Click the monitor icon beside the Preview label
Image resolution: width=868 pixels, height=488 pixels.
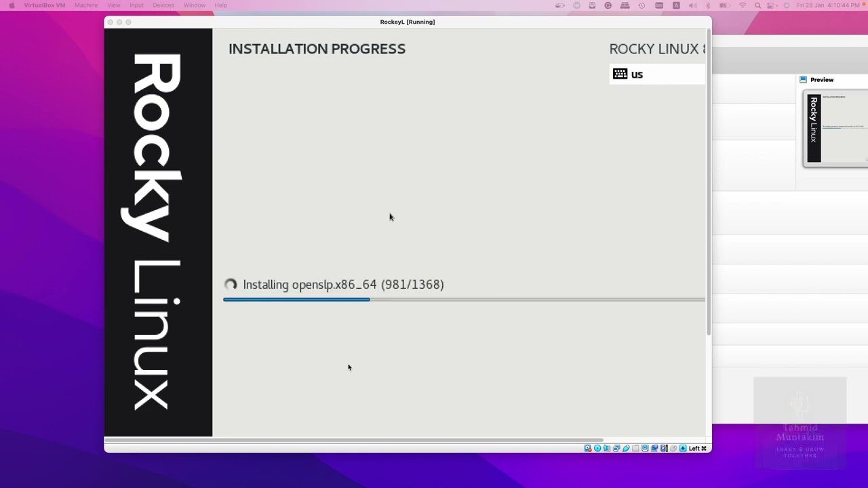803,79
